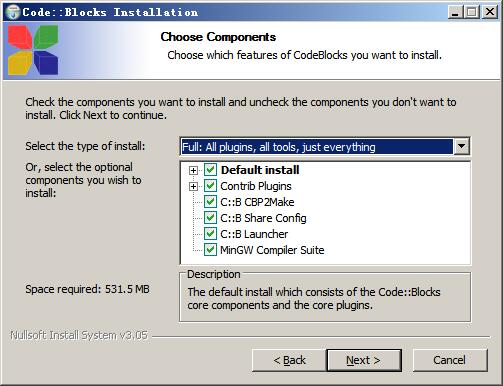Viewport: 503px width, 386px height.
Task: Go to the Next installer page
Action: tap(364, 360)
